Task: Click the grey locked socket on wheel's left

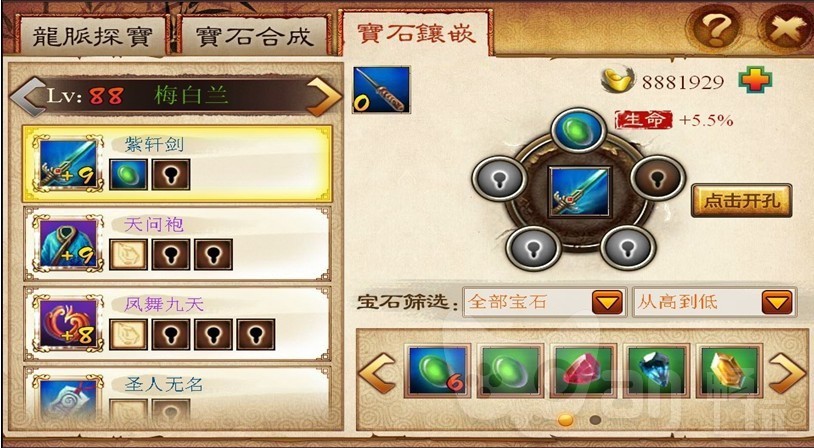Action: point(500,180)
